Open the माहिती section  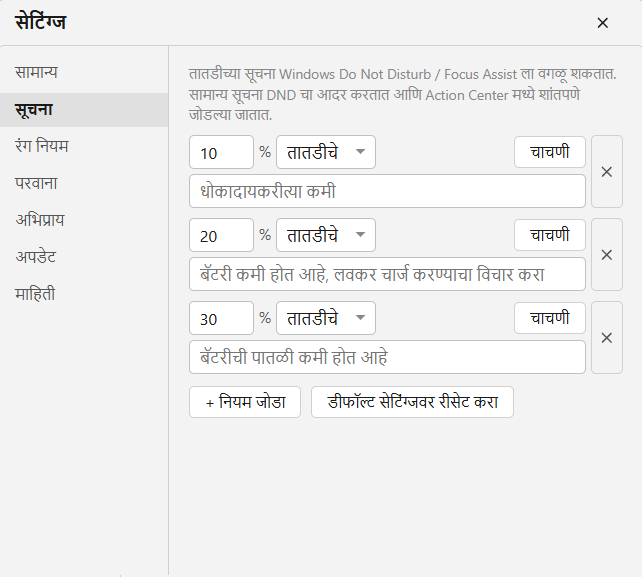click(84, 294)
